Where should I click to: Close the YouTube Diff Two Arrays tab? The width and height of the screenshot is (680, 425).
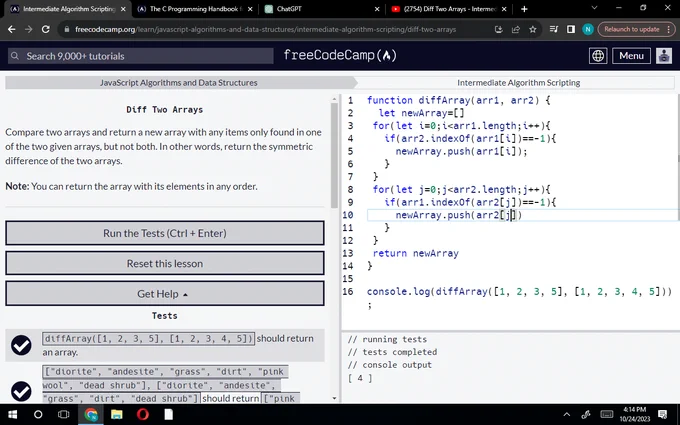[x=503, y=9]
